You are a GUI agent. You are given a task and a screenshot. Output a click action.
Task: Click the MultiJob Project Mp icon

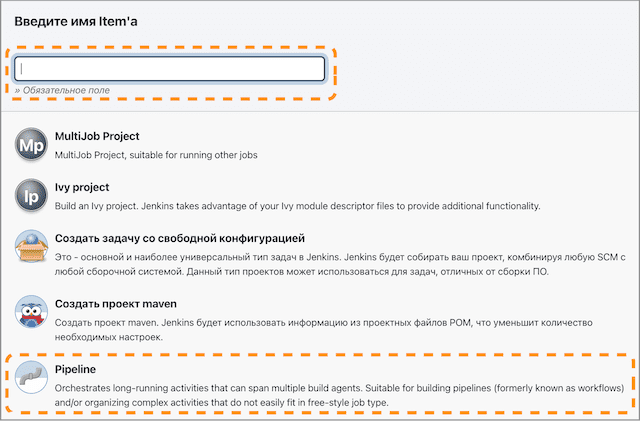point(31,146)
